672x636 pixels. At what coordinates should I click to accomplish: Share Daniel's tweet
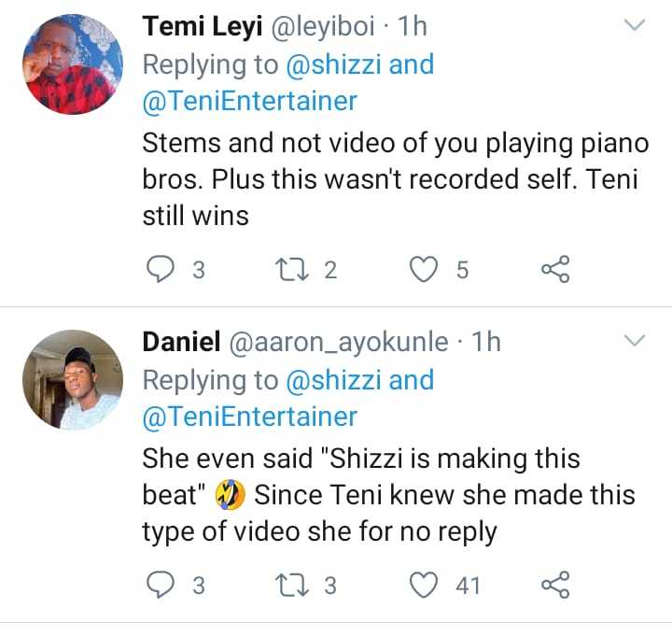[x=555, y=586]
